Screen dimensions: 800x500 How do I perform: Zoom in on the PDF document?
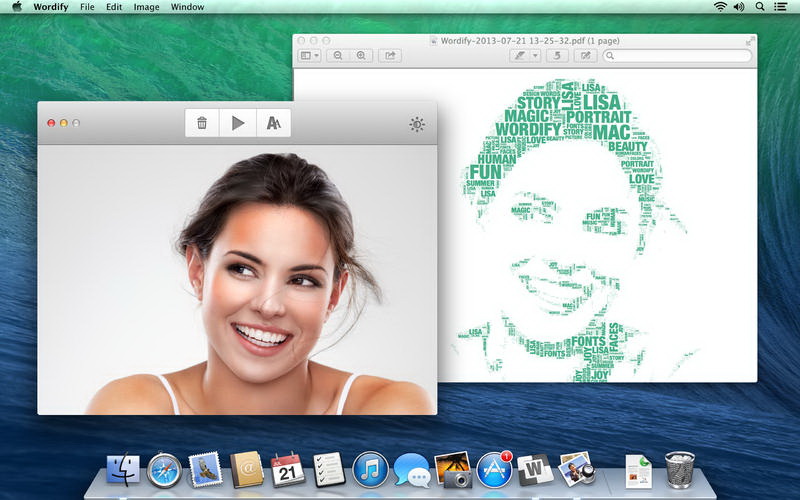pyautogui.click(x=361, y=56)
